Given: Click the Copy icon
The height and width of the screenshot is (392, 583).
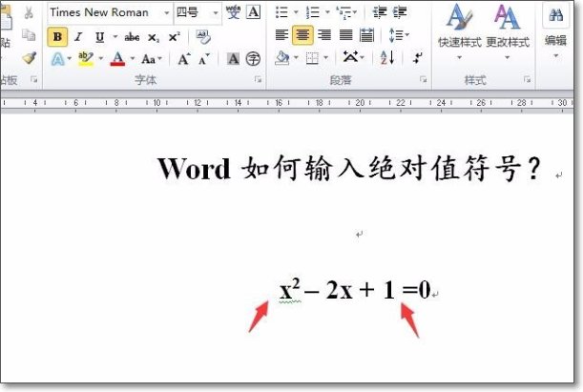Looking at the screenshot, I should pos(29,35).
